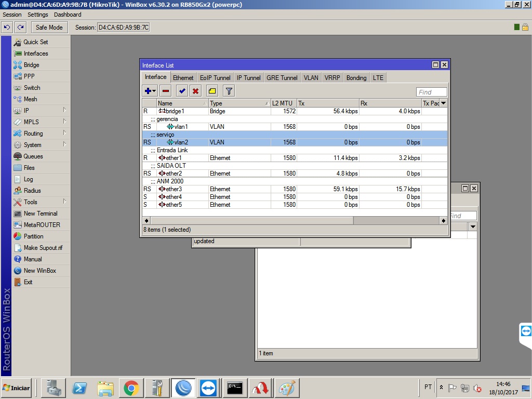This screenshot has height=399, width=532.
Task: Open New Terminal from sidebar
Action: tap(41, 214)
